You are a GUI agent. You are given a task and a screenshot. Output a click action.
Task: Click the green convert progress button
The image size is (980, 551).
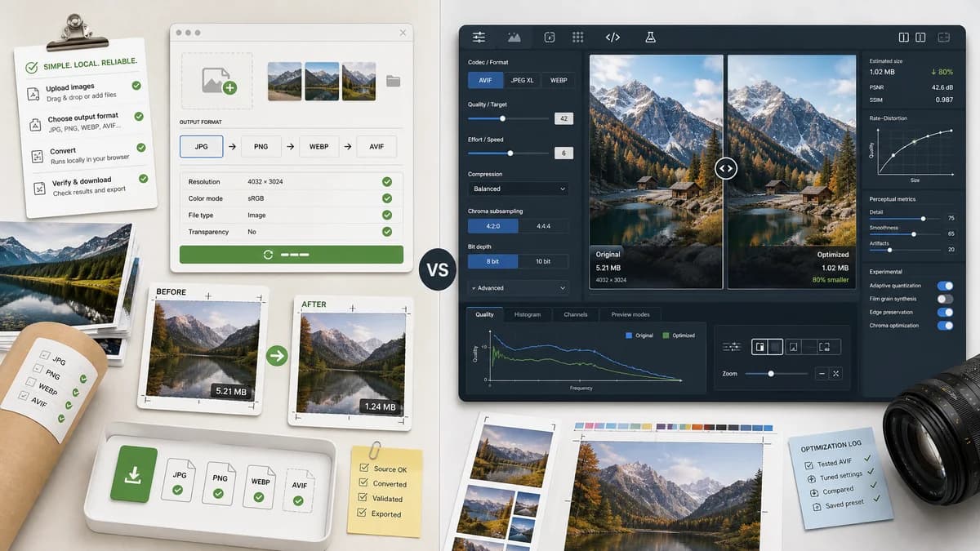(x=292, y=254)
